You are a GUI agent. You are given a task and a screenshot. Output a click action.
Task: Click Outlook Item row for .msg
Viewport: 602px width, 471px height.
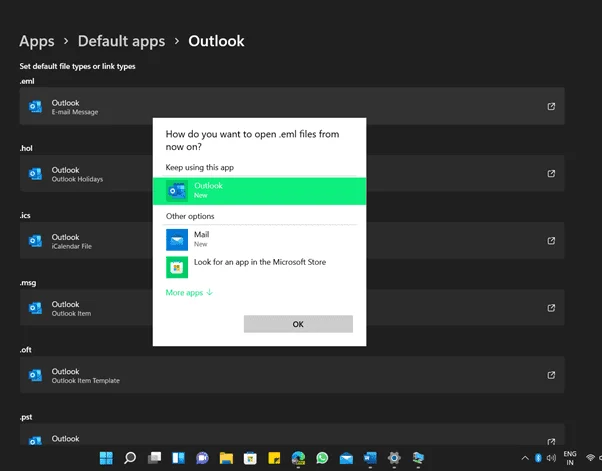tap(292, 308)
